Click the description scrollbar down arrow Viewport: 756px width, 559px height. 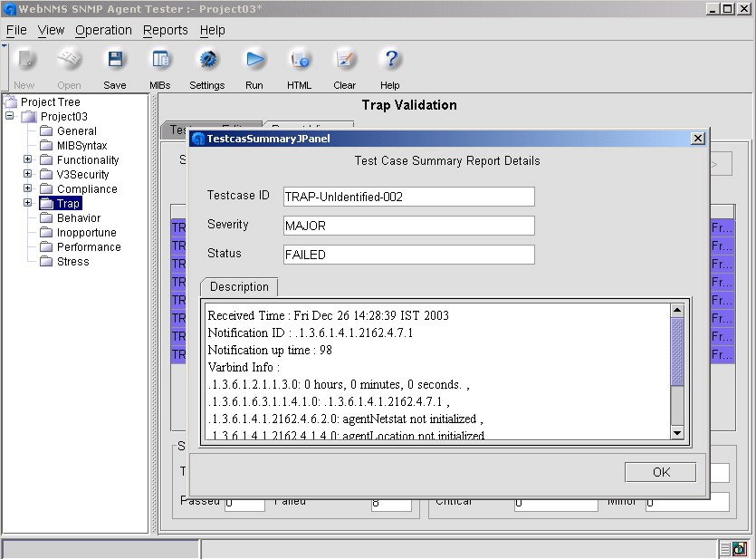click(x=677, y=434)
